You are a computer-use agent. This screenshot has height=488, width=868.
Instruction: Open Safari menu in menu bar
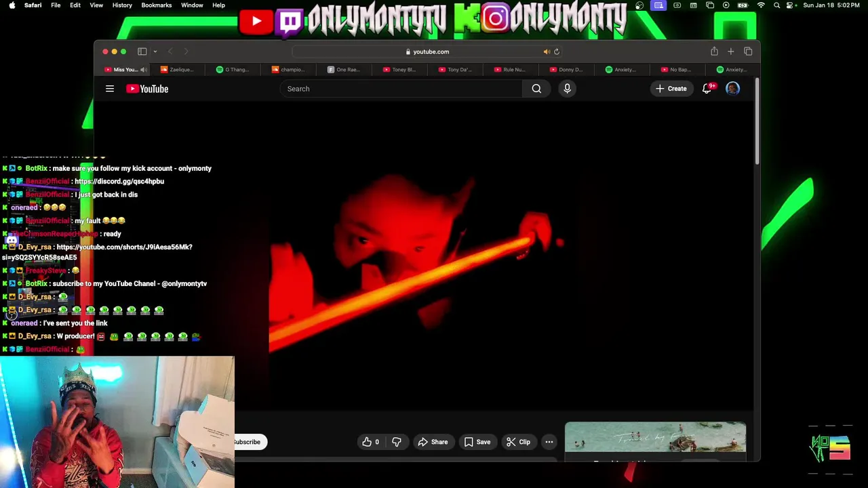pos(33,5)
